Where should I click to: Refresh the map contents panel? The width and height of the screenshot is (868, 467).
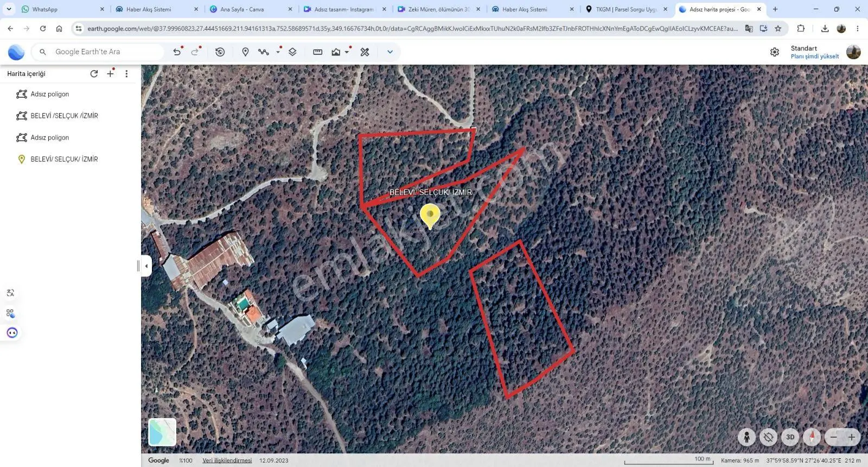pyautogui.click(x=94, y=74)
